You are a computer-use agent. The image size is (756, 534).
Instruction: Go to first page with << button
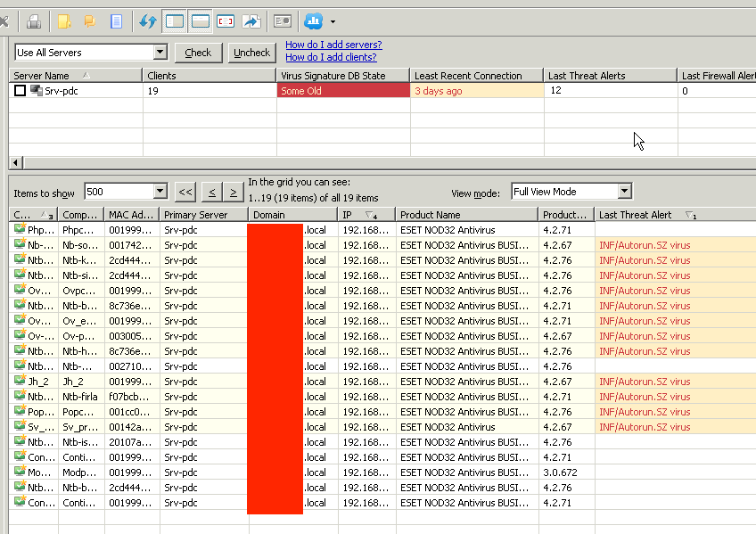pyautogui.click(x=185, y=193)
